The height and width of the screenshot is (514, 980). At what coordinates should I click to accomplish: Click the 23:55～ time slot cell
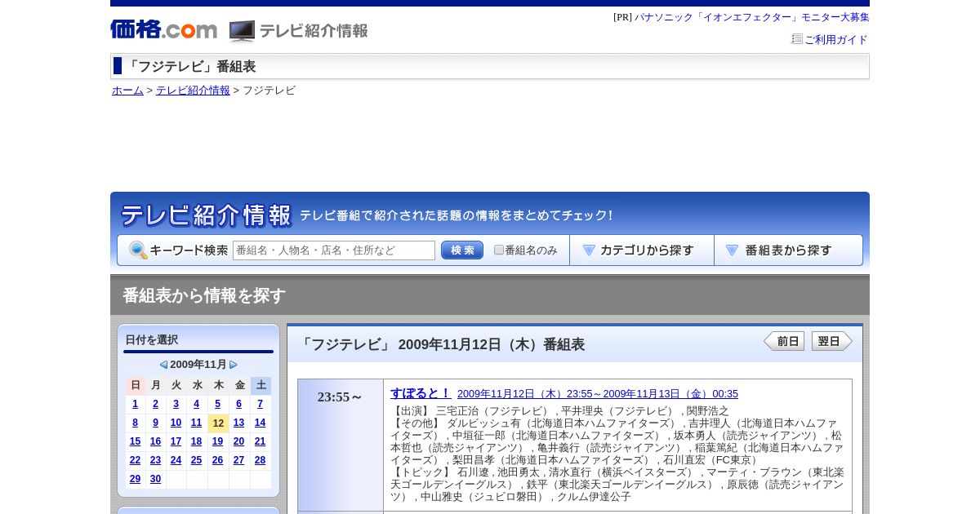pos(341,445)
